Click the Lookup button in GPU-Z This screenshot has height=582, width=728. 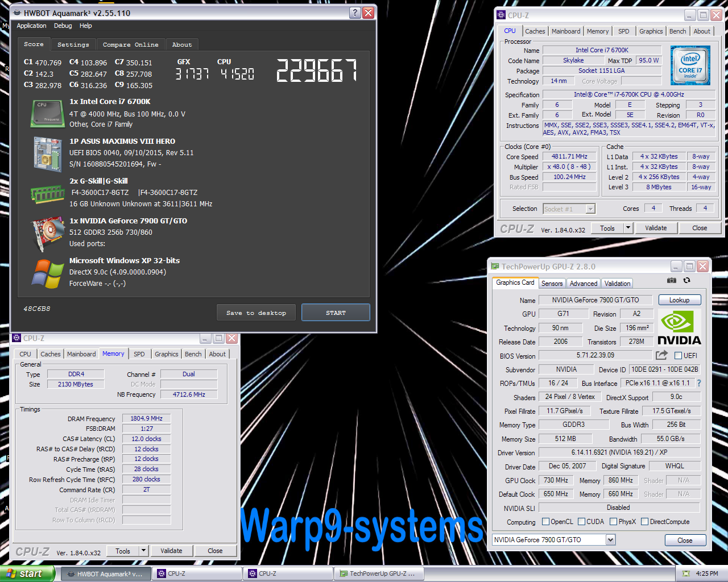(x=679, y=300)
